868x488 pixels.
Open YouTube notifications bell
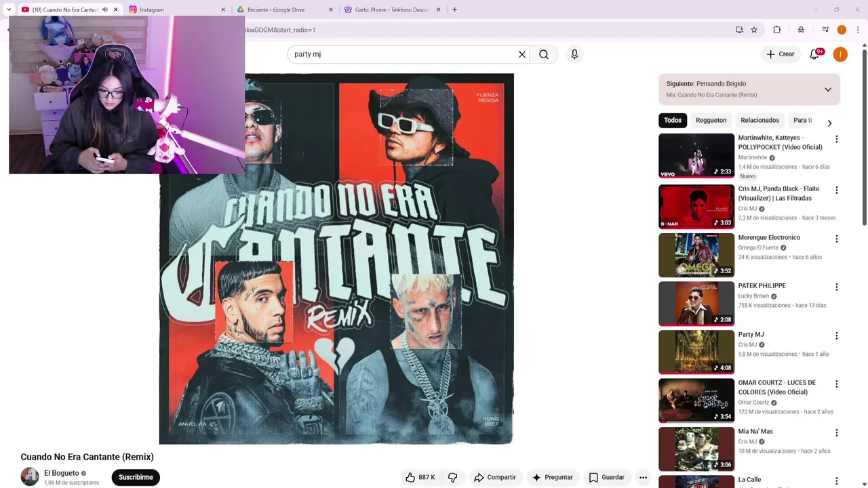point(815,54)
